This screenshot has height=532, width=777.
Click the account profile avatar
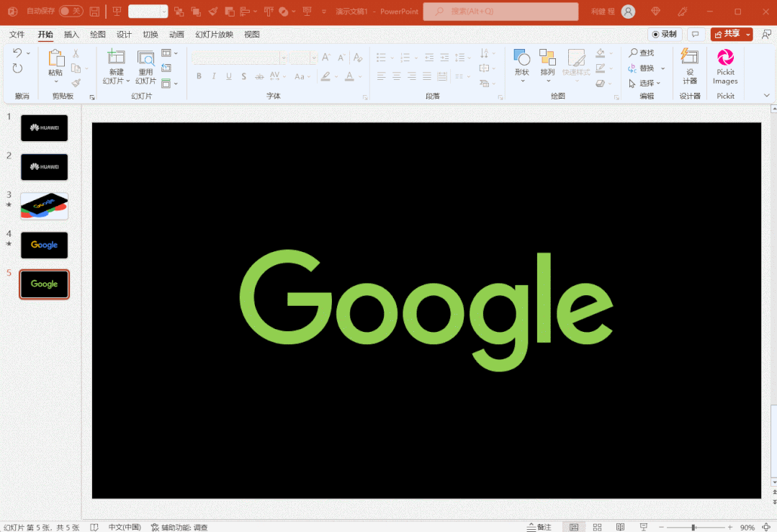[629, 12]
